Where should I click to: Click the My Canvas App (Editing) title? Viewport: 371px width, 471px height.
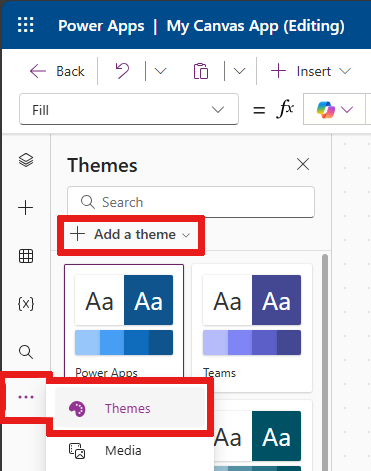255,26
